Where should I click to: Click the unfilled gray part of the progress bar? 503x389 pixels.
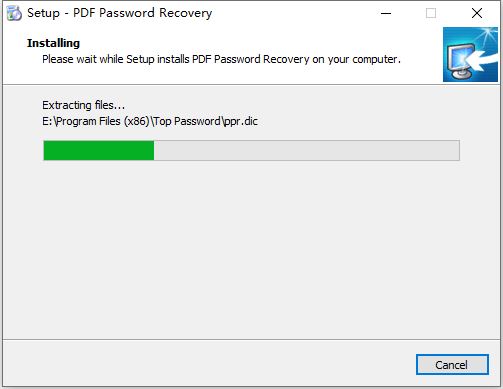coord(307,151)
